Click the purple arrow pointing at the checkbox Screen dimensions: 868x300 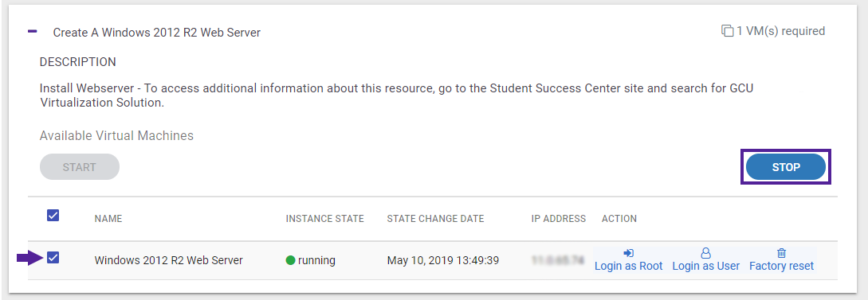pyautogui.click(x=30, y=258)
